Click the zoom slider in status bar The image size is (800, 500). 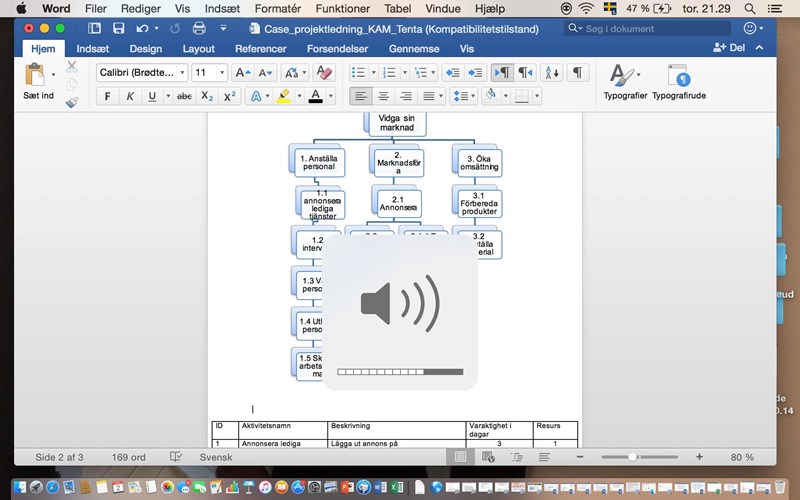tap(632, 457)
